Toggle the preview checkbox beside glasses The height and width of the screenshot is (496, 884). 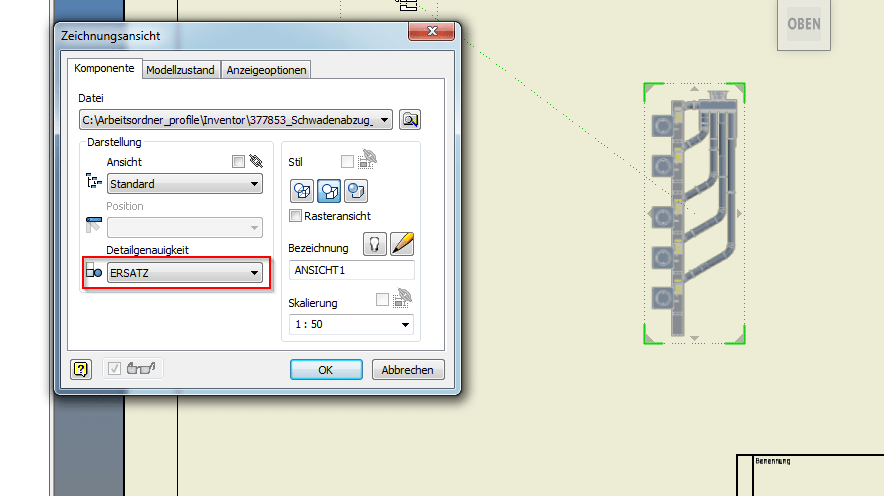tap(114, 369)
